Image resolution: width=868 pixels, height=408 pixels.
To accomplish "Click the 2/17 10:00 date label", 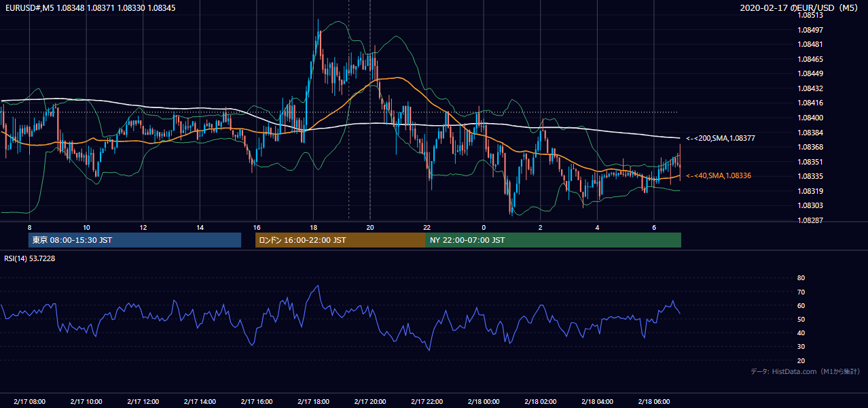I will pyautogui.click(x=86, y=402).
